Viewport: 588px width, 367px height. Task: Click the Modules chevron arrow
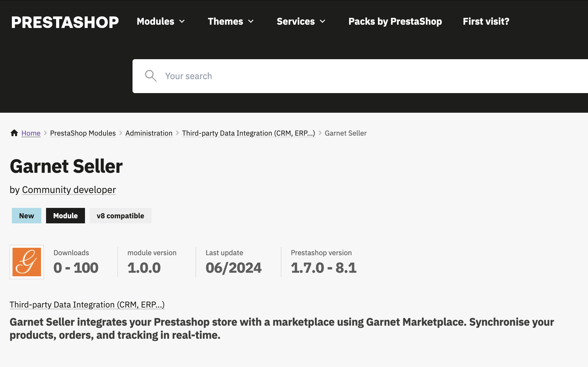coord(182,21)
